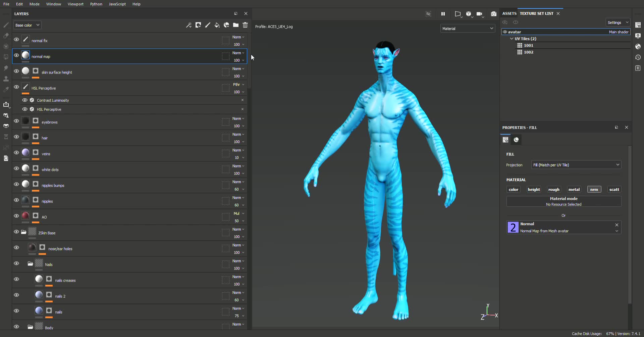Toggle the nrm channel button
Image resolution: width=644 pixels, height=337 pixels.
pos(594,190)
